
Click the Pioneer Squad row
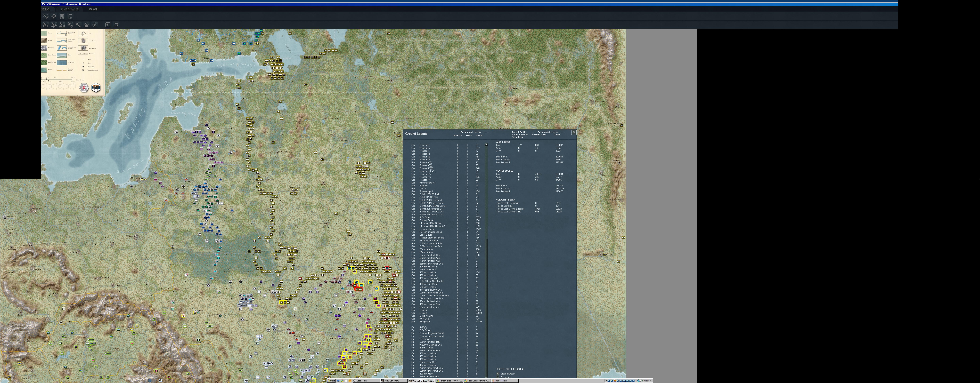point(445,229)
